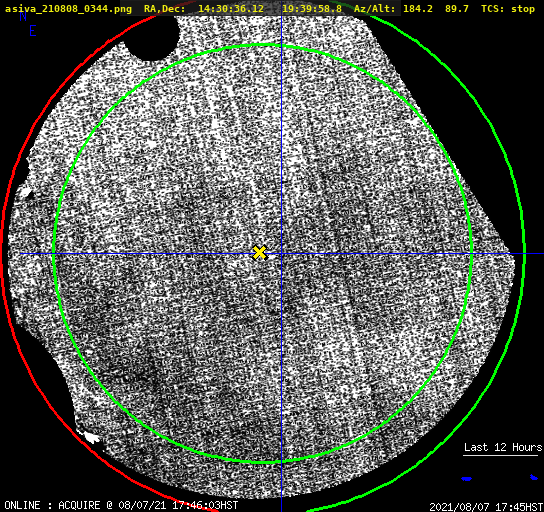544x512 pixels.
Task: Click the blue E compass label
Action: pyautogui.click(x=33, y=31)
